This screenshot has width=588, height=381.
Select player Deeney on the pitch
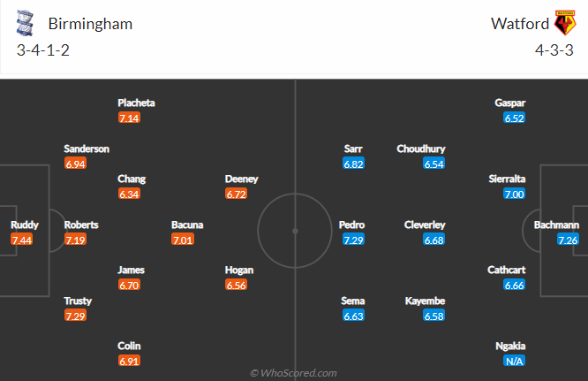pos(241,179)
